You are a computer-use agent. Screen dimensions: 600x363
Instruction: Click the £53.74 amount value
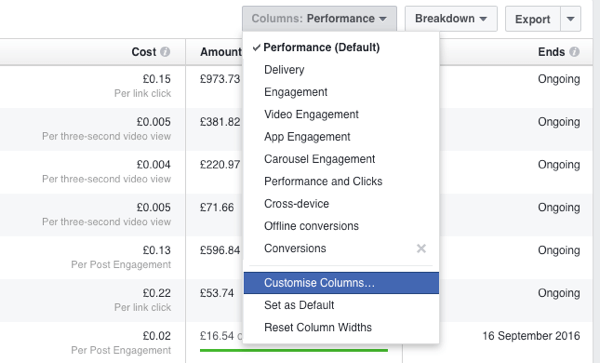tap(217, 293)
